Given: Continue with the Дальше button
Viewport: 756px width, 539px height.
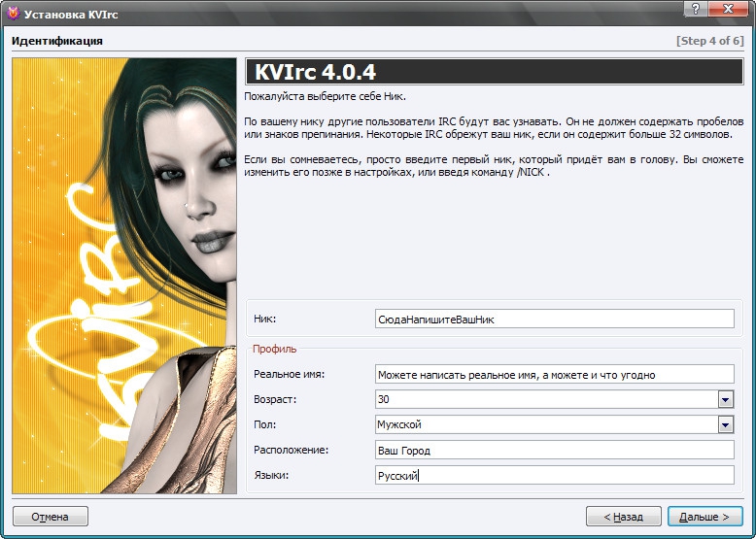Looking at the screenshot, I should tap(704, 517).
